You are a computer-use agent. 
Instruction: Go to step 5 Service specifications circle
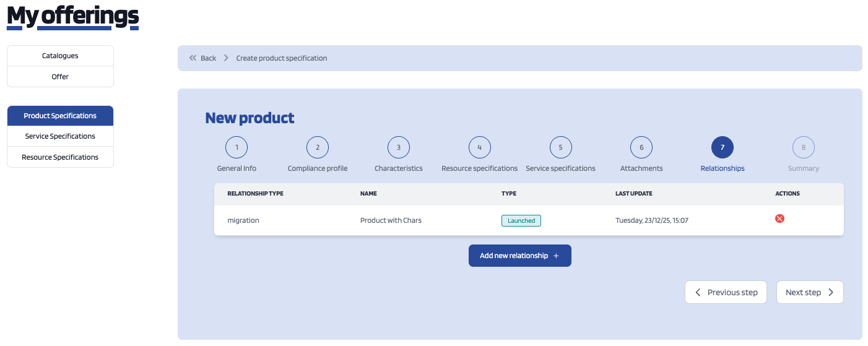click(560, 147)
